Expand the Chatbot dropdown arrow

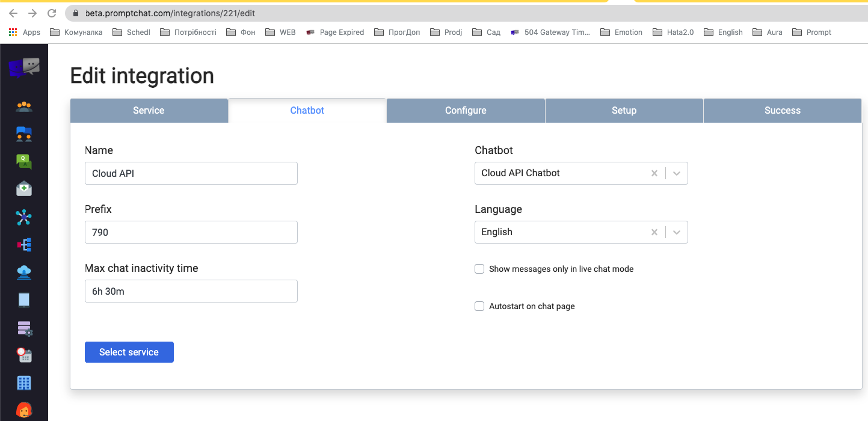point(677,173)
